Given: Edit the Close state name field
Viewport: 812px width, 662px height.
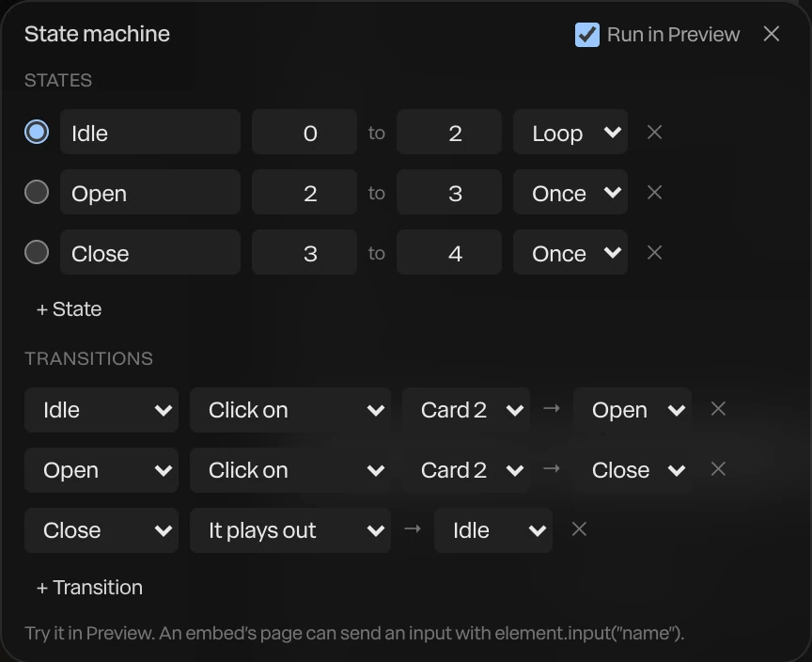Looking at the screenshot, I should (x=150, y=252).
